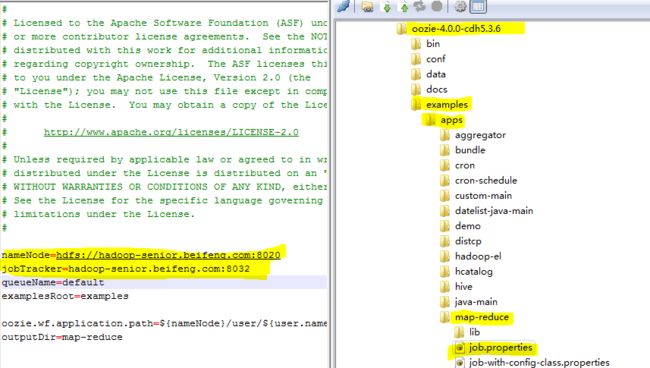Select the docs folder

click(x=437, y=90)
